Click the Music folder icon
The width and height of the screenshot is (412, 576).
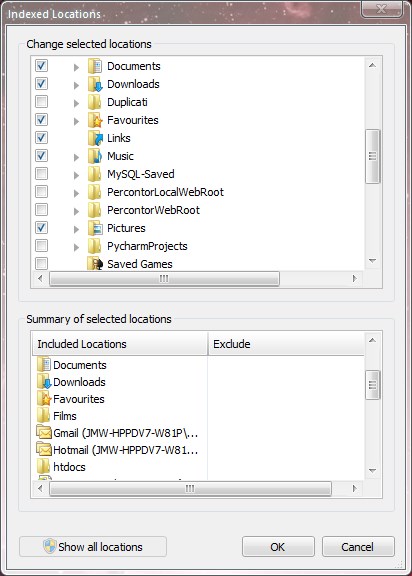95,156
